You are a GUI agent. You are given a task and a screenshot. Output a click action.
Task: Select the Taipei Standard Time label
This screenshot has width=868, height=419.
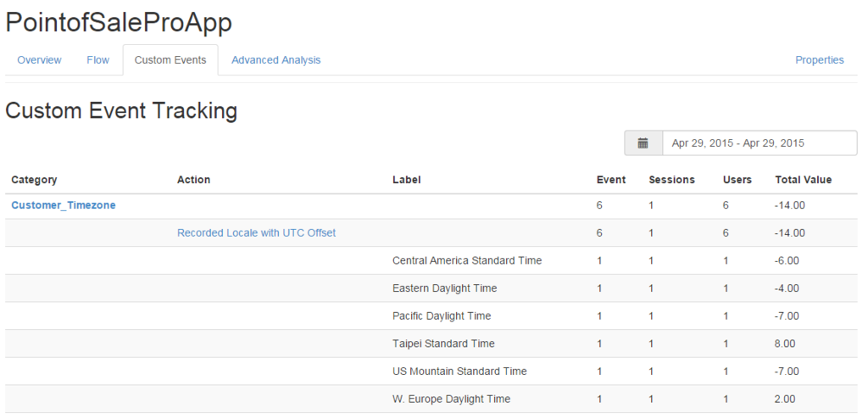tap(443, 344)
